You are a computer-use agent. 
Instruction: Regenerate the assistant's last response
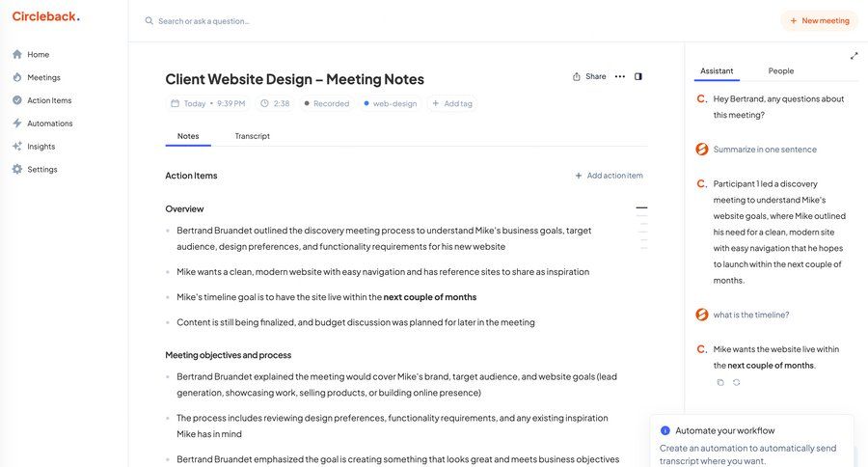(x=737, y=382)
